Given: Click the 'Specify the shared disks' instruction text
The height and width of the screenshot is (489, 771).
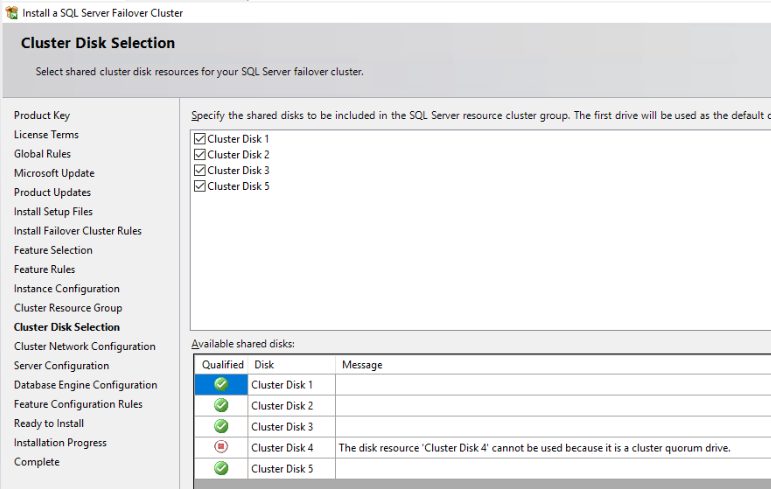Looking at the screenshot, I should click(480, 115).
